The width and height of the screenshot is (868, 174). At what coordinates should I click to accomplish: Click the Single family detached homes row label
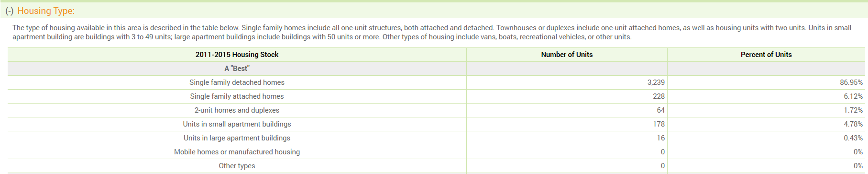click(x=237, y=82)
